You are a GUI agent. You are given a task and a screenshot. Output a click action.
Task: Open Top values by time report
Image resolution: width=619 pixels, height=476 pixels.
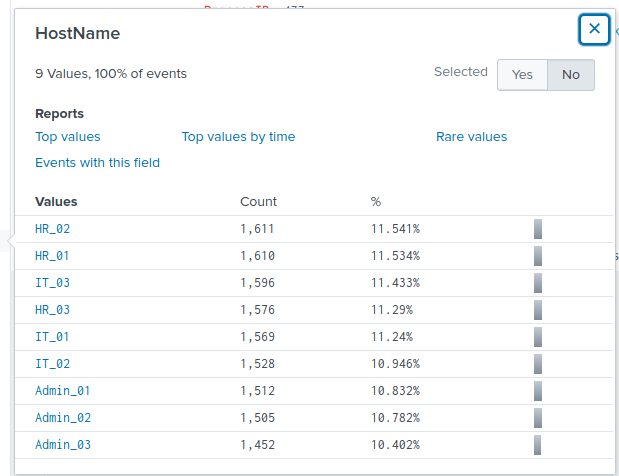pos(238,137)
